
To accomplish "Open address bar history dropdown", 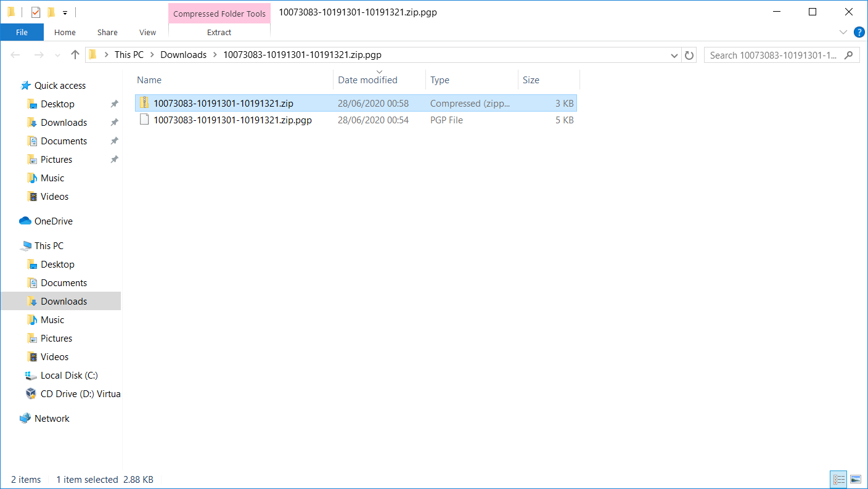I will click(x=674, y=55).
